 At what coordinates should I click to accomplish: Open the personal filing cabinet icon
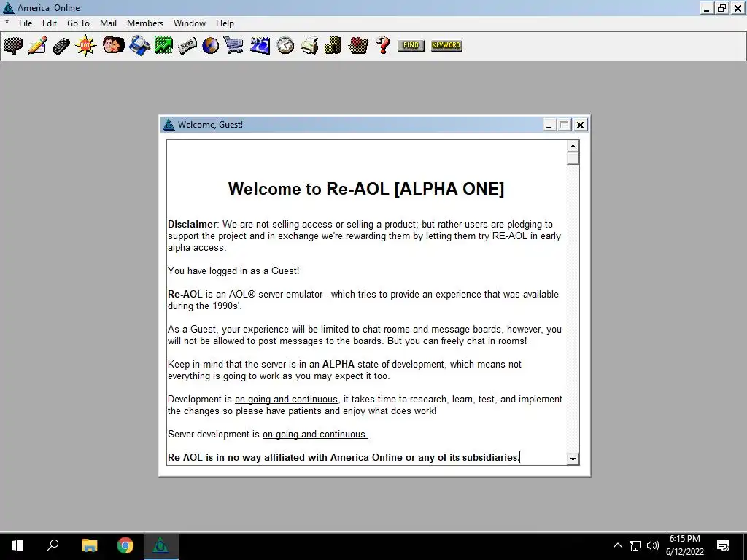pyautogui.click(x=333, y=46)
